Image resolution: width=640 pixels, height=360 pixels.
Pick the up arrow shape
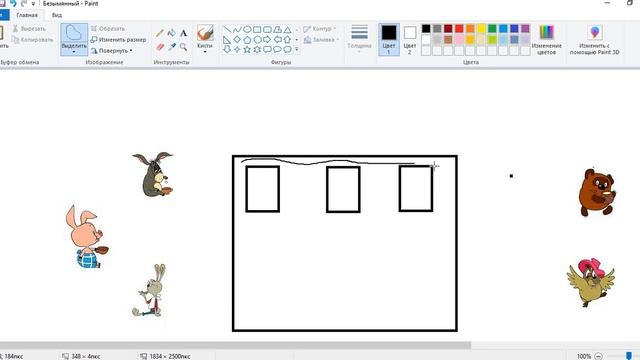coord(287,40)
